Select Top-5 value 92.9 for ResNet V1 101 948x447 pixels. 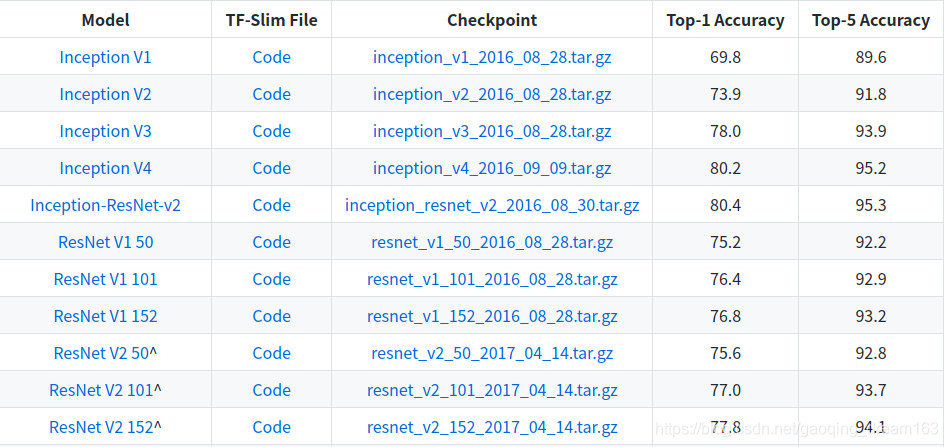point(871,279)
